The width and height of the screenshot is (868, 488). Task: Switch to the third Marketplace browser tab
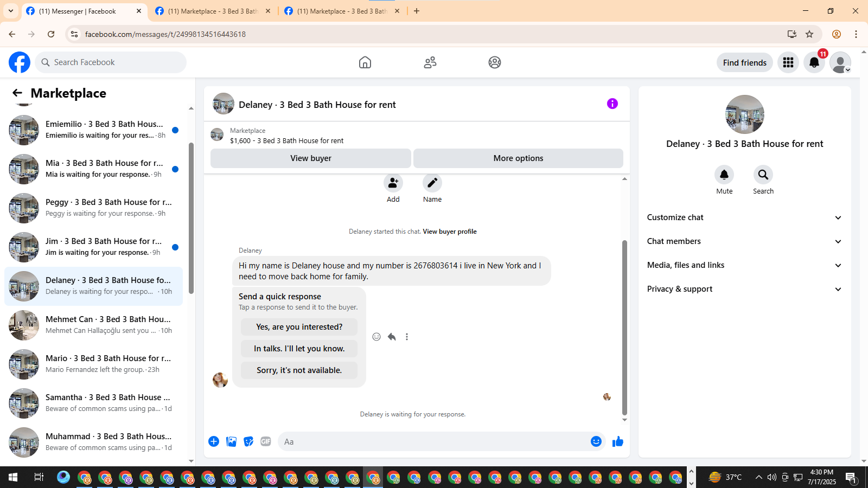[x=342, y=11]
